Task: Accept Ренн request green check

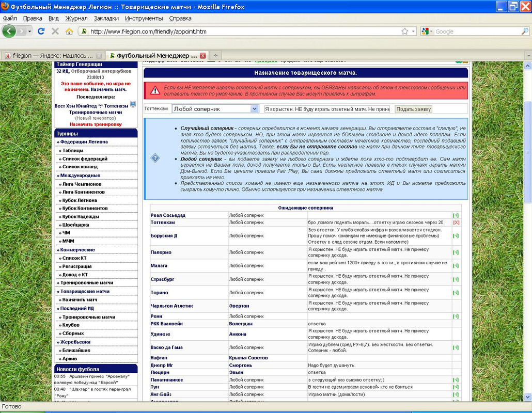Action: pos(456,316)
